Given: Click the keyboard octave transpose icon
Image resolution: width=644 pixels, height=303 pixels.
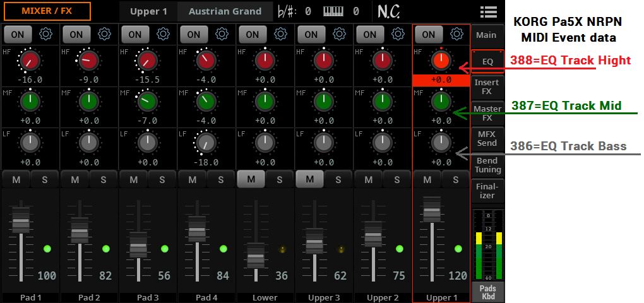Looking at the screenshot, I should [x=333, y=11].
